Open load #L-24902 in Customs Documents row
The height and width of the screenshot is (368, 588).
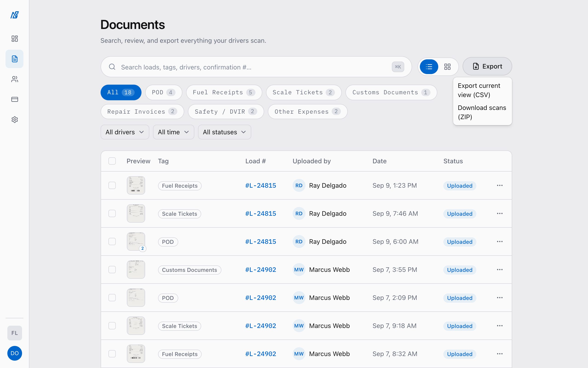[261, 270]
